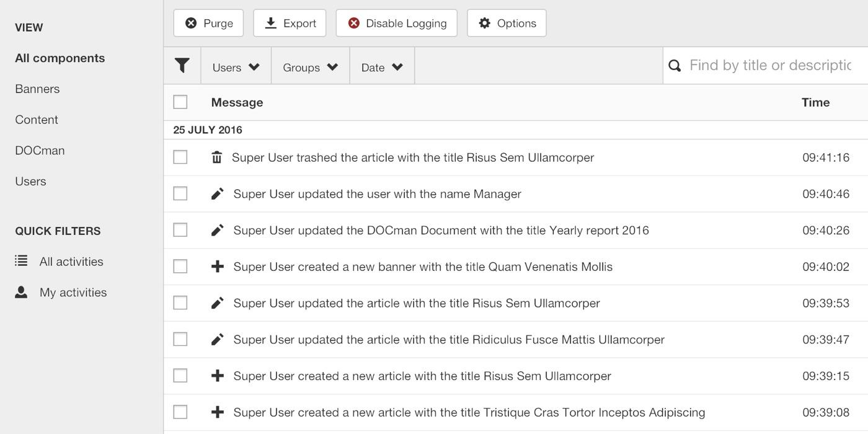Expand the Date filter dropdown
Image resolution: width=868 pixels, height=434 pixels.
pos(381,67)
